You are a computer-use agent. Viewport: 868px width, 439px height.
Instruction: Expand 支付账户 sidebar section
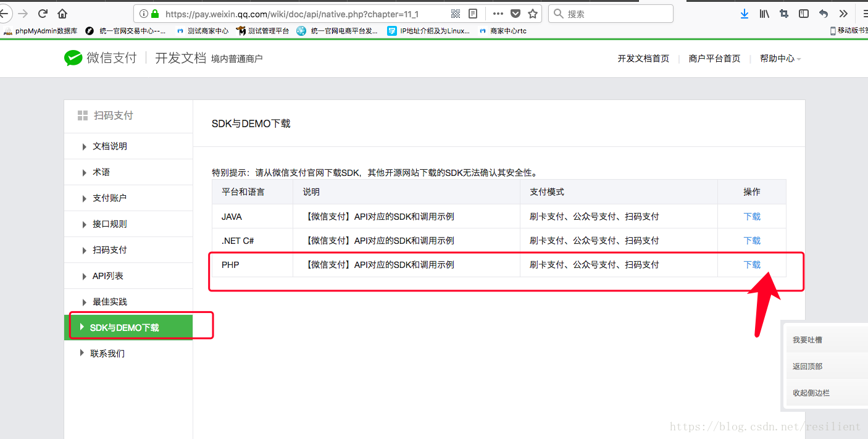pyautogui.click(x=128, y=198)
